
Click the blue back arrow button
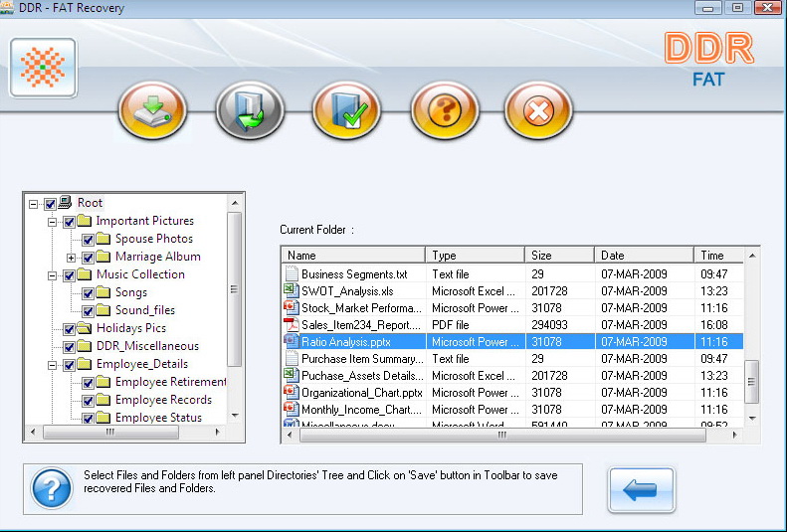(641, 490)
